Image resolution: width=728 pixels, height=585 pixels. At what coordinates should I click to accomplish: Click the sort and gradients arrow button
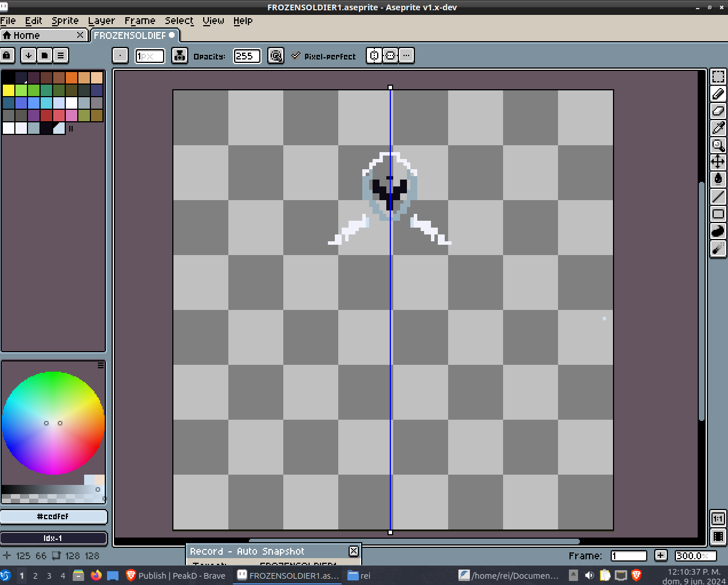click(28, 55)
